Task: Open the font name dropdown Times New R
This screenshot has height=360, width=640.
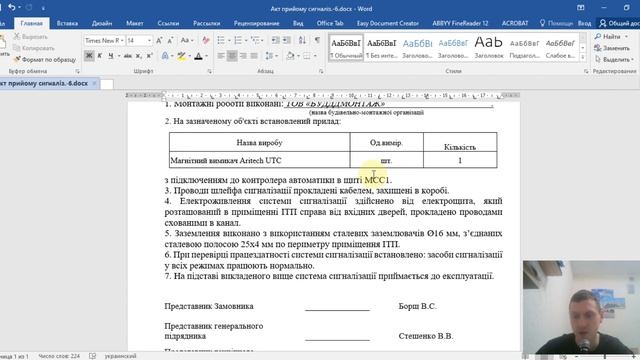Action: coord(122,40)
